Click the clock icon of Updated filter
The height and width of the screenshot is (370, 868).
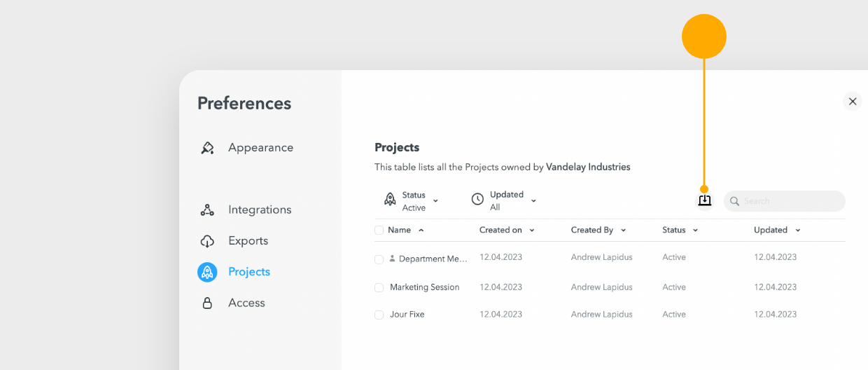click(477, 200)
